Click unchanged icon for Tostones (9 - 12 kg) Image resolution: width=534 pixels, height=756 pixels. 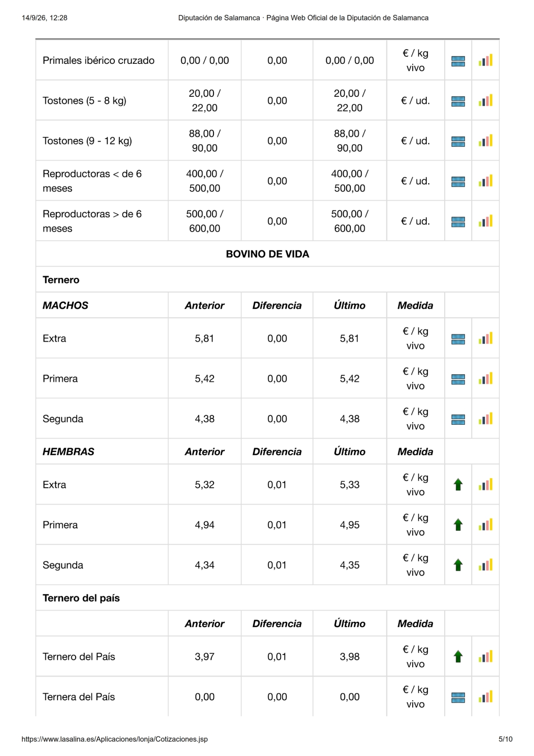tap(458, 141)
